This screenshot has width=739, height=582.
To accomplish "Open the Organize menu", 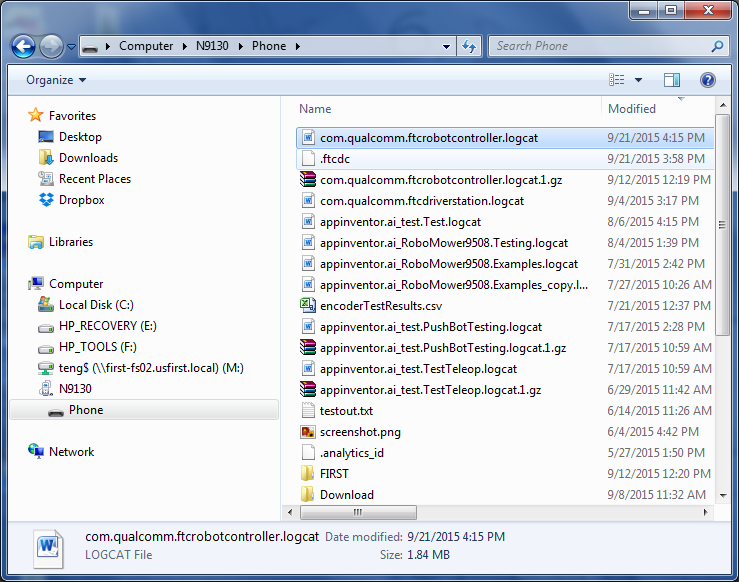I will (x=56, y=80).
